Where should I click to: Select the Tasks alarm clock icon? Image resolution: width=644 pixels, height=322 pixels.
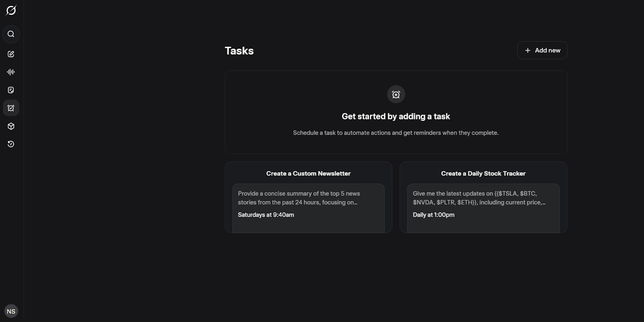pyautogui.click(x=11, y=108)
